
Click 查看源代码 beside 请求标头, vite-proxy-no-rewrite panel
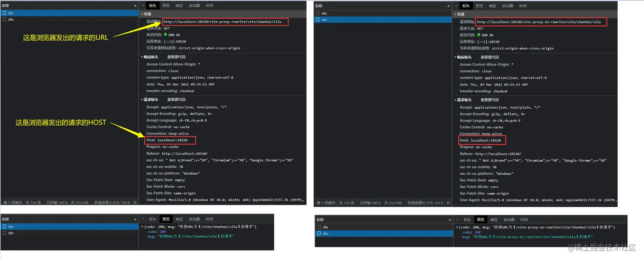(490, 100)
